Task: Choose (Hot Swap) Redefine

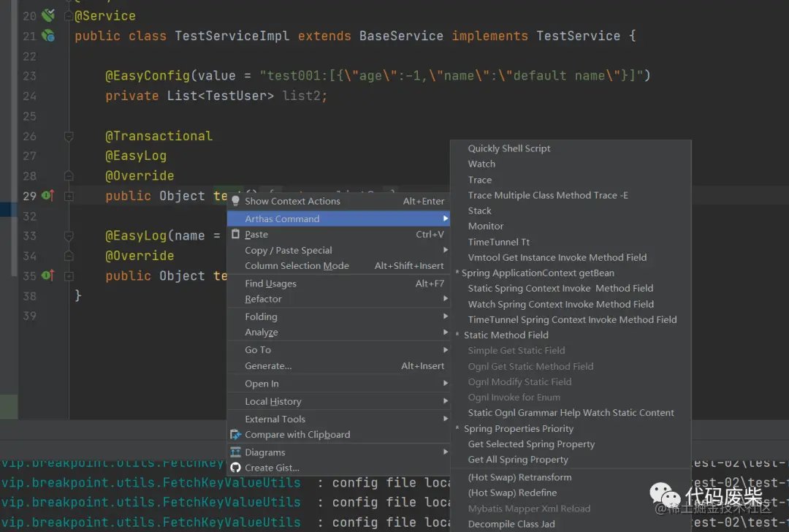Action: point(571,493)
